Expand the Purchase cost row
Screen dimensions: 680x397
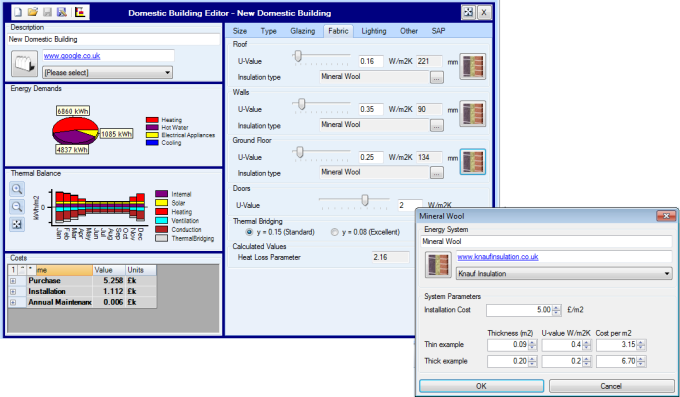click(x=13, y=281)
